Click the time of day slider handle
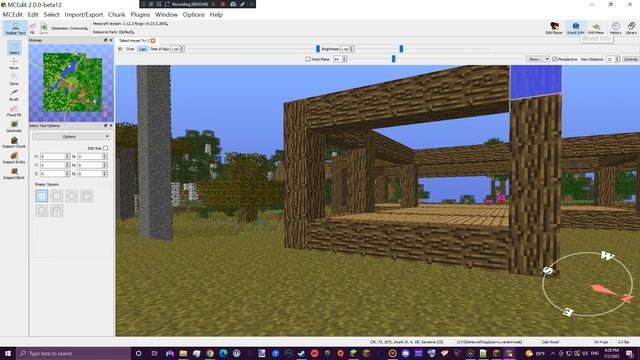The width and height of the screenshot is (640, 360). click(x=318, y=49)
